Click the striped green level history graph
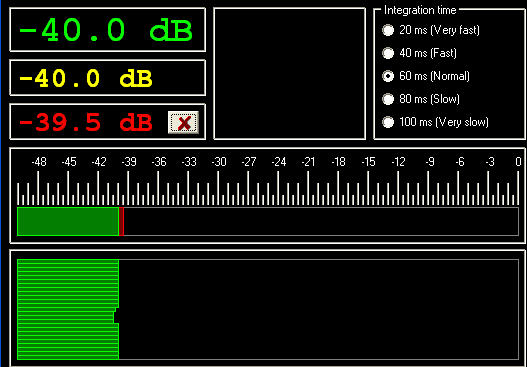 pyautogui.click(x=68, y=310)
